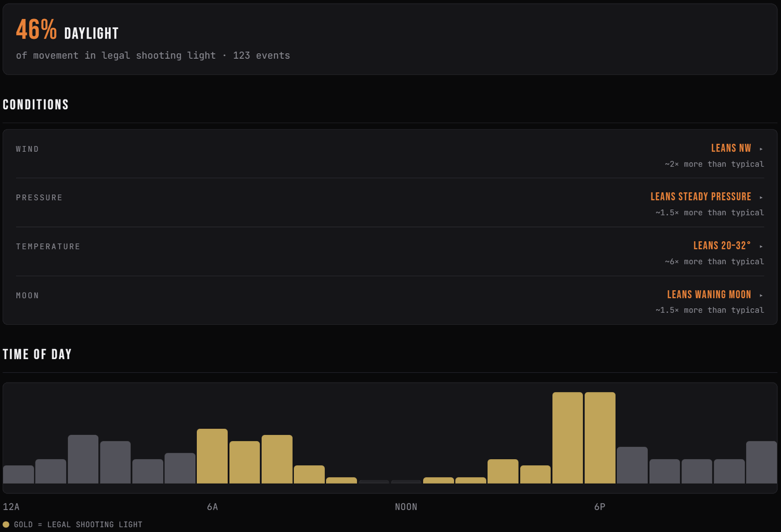The height and width of the screenshot is (532, 781).
Task: Open the LEANS STEADY PRESSURE detail
Action: (701, 197)
